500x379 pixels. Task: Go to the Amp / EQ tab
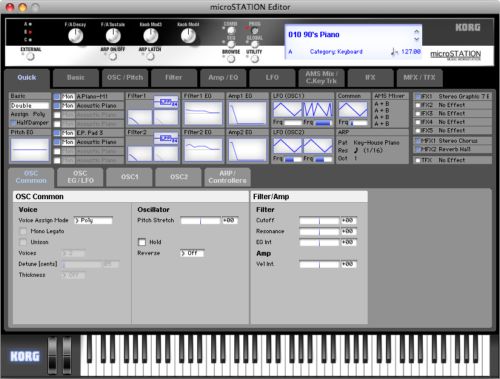[223, 78]
